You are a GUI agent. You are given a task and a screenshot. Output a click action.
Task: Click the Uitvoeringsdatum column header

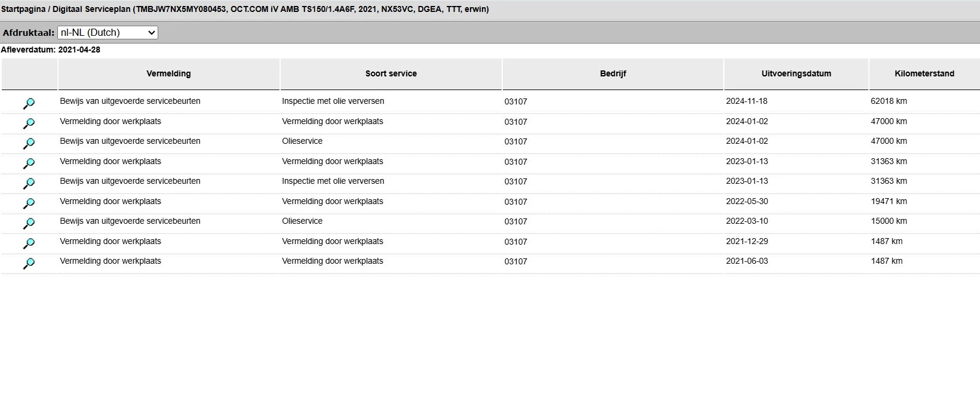(796, 73)
